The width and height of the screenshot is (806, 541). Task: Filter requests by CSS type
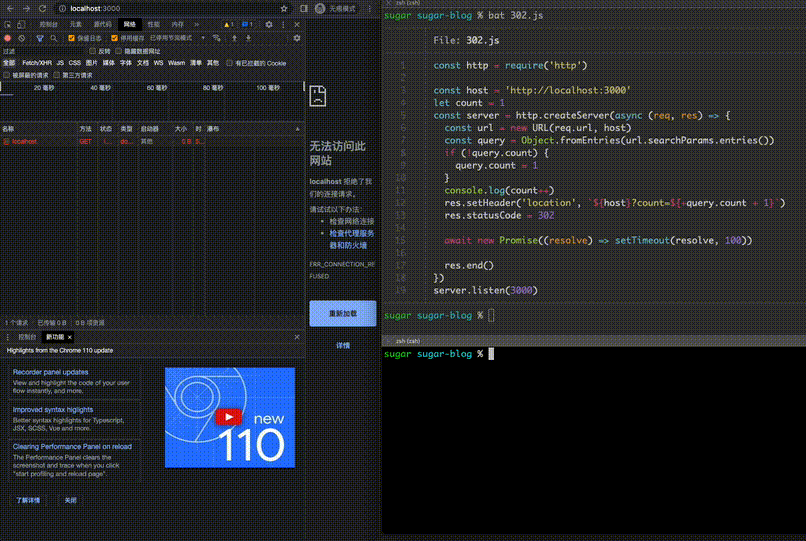pos(75,63)
